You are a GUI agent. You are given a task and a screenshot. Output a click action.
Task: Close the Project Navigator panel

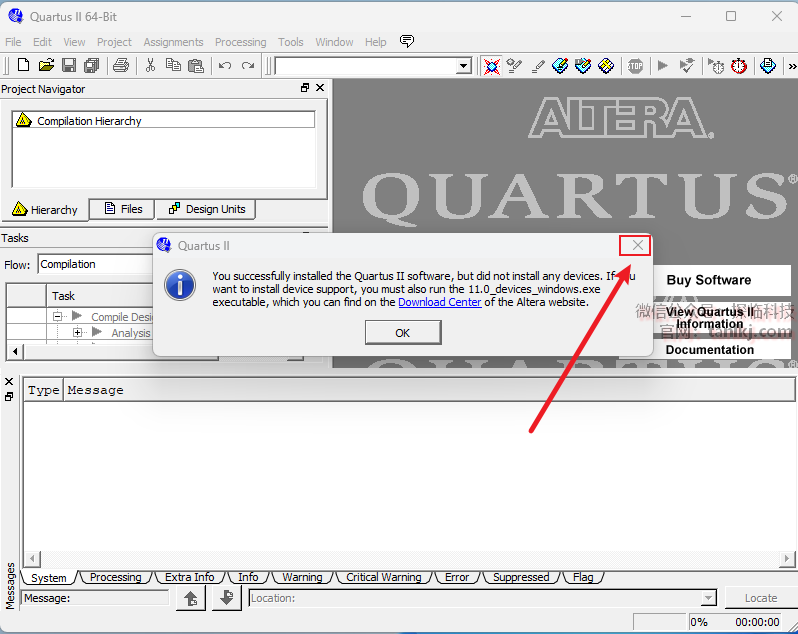320,88
